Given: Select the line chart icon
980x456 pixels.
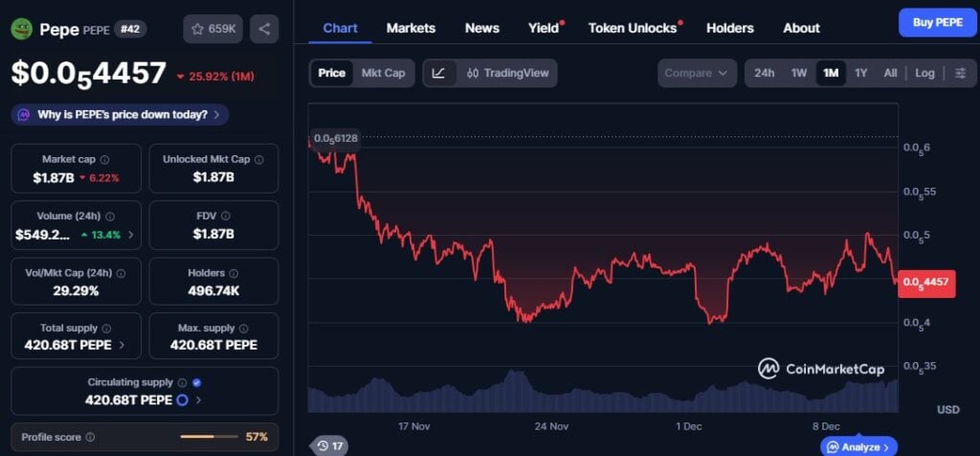Looking at the screenshot, I should point(438,73).
